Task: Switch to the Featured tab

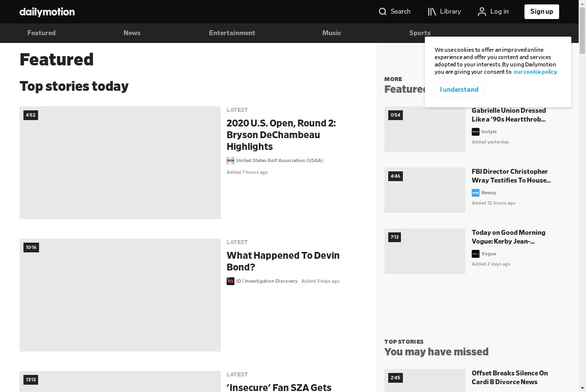Action: (42, 33)
